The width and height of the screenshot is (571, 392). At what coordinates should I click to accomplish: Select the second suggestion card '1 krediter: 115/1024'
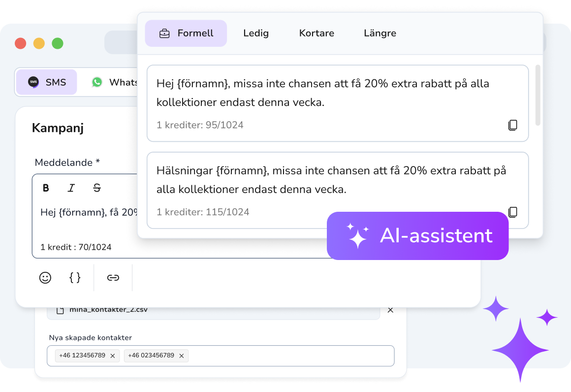[x=338, y=190]
